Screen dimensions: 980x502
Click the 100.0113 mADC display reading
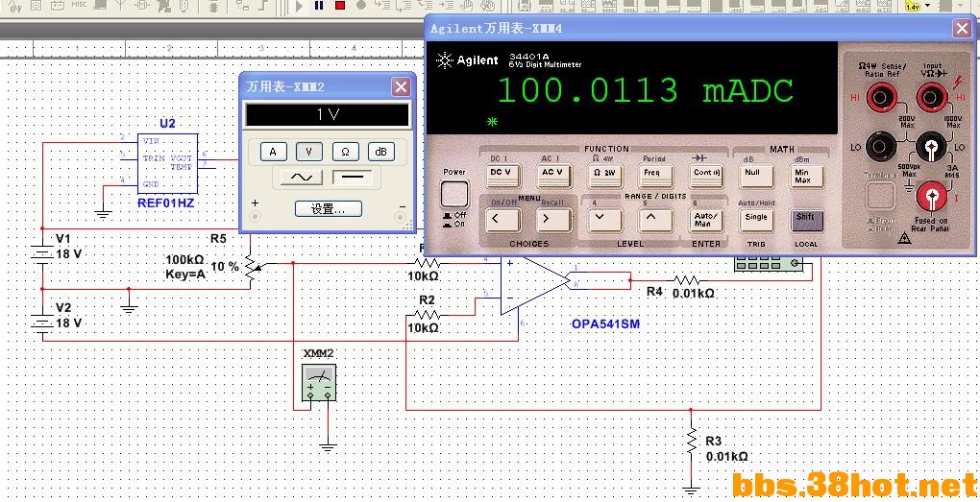tap(645, 91)
